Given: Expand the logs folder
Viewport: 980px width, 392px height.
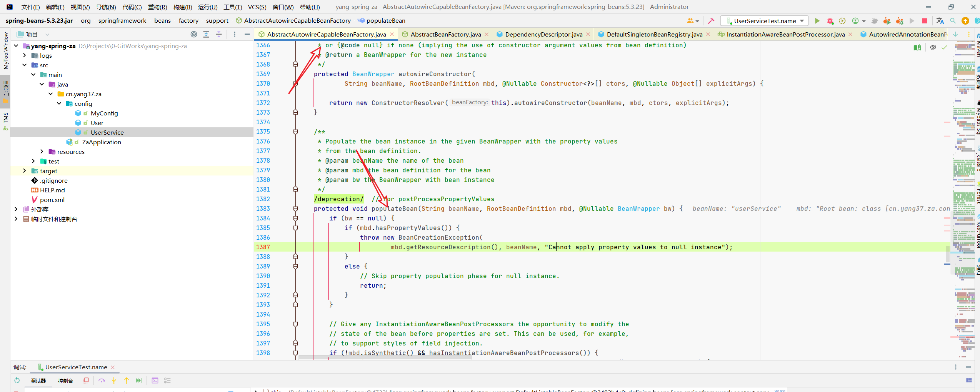Looking at the screenshot, I should coord(25,55).
